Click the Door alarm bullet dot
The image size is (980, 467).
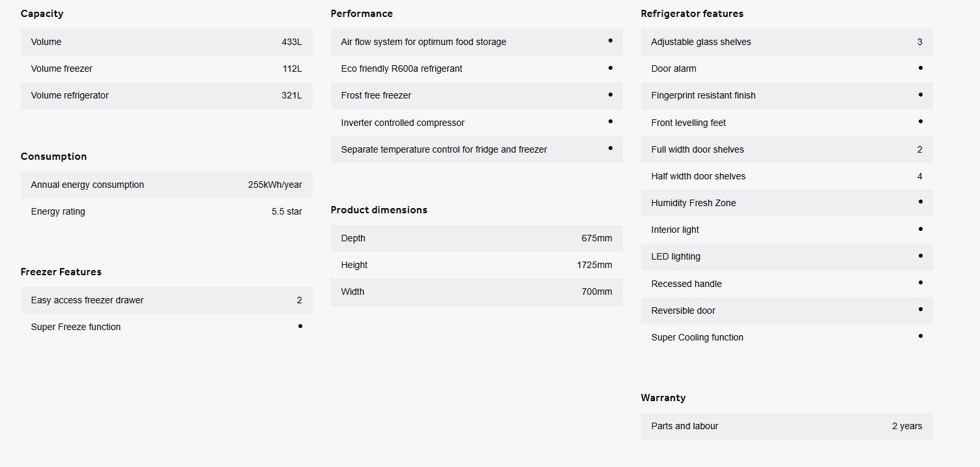coord(921,68)
